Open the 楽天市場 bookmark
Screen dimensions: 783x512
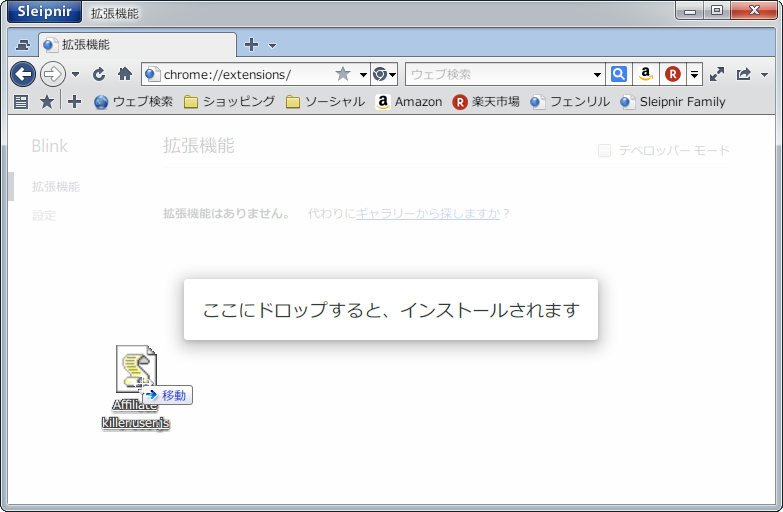point(486,102)
